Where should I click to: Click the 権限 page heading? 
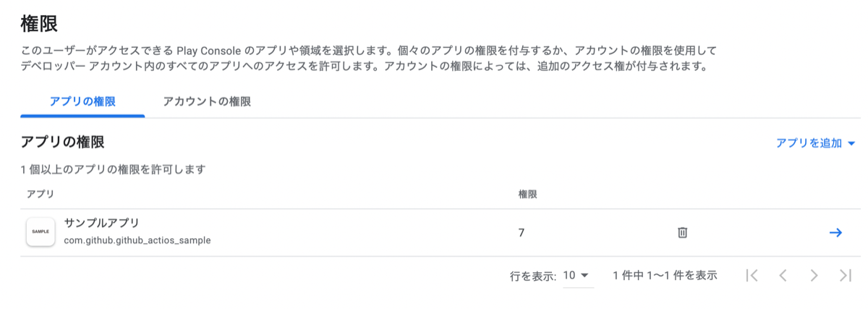coord(39,24)
